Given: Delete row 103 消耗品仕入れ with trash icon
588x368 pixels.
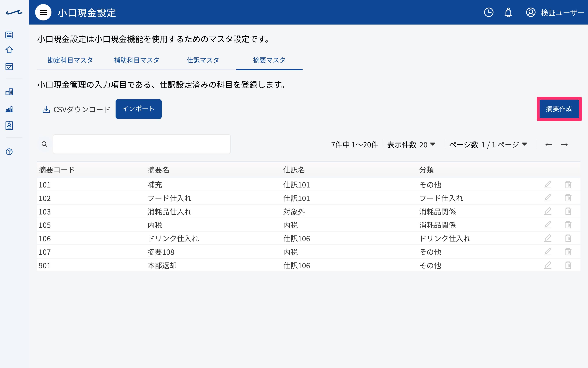Looking at the screenshot, I should [x=568, y=211].
